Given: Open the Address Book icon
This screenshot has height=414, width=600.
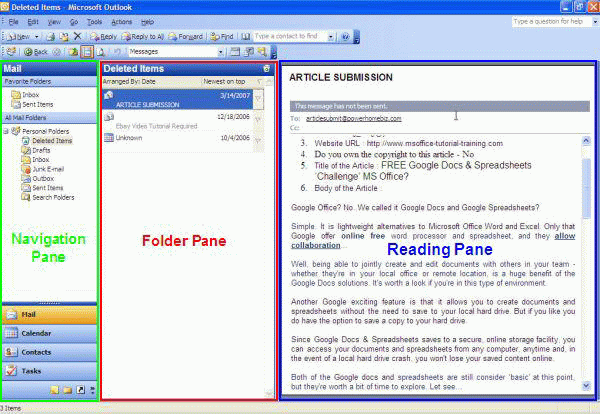Looking at the screenshot, I should coord(246,37).
